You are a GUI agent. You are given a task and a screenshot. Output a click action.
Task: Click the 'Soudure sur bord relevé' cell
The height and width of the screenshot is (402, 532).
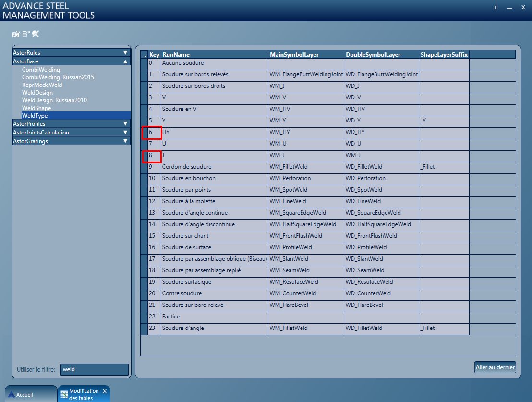pos(215,305)
